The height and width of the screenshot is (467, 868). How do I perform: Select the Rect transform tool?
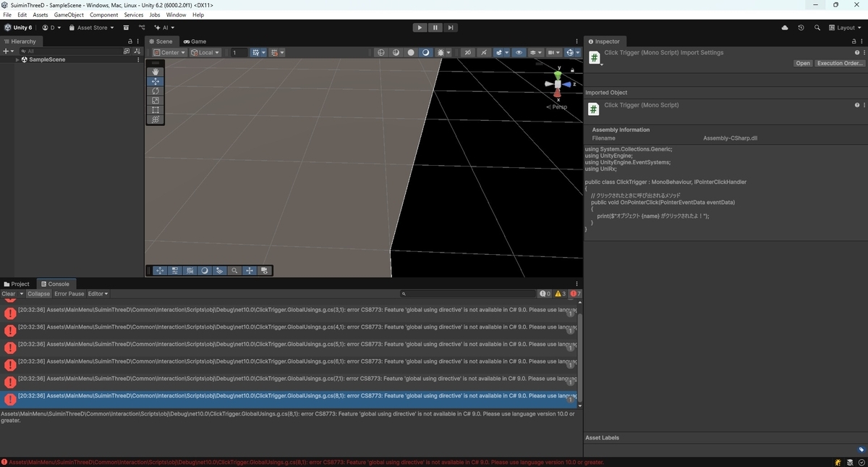pyautogui.click(x=156, y=110)
